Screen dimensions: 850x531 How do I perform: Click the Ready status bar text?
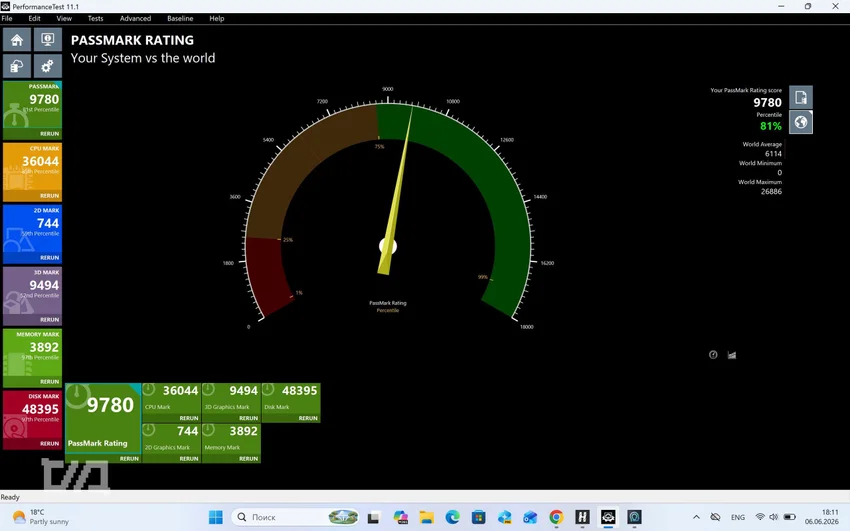click(x=10, y=497)
